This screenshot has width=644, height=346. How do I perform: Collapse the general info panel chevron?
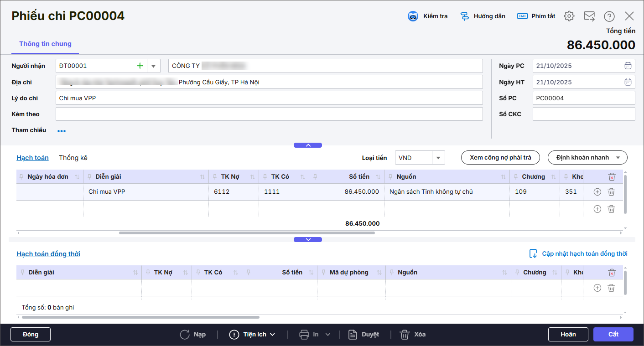pos(308,145)
